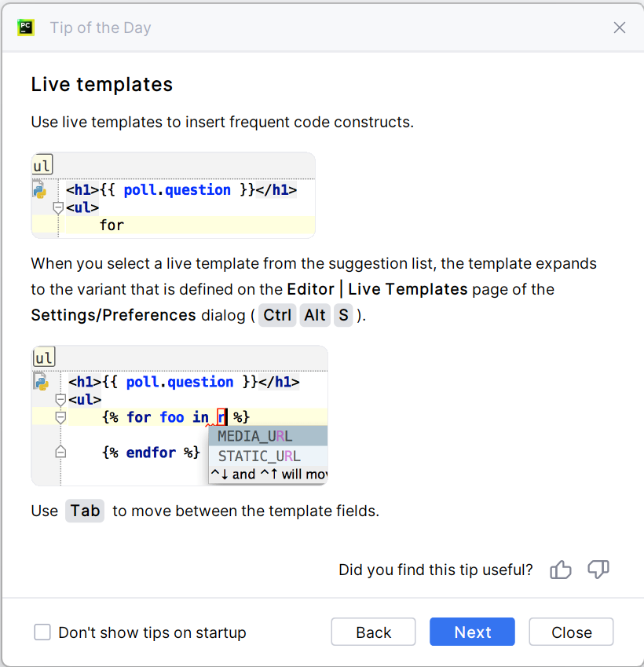The height and width of the screenshot is (667, 644).
Task: Click the 'ul' breadcrumb tag in second snippet
Action: point(44,358)
